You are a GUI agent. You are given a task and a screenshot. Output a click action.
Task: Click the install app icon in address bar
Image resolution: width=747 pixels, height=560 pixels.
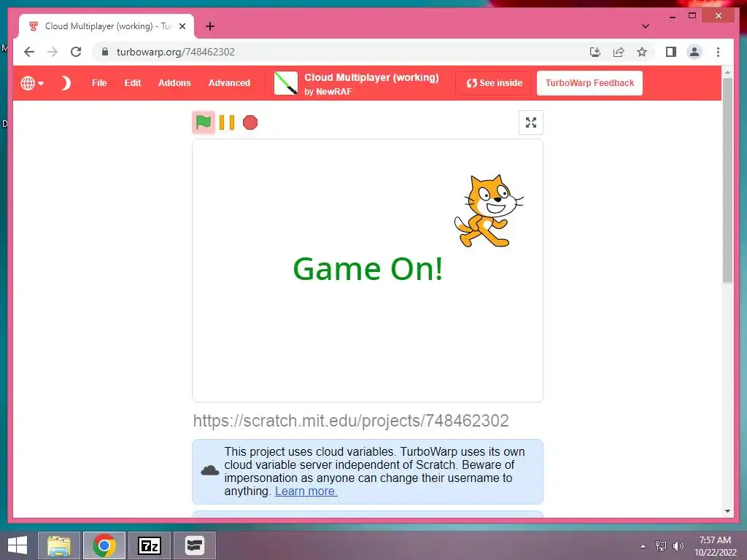coord(595,52)
